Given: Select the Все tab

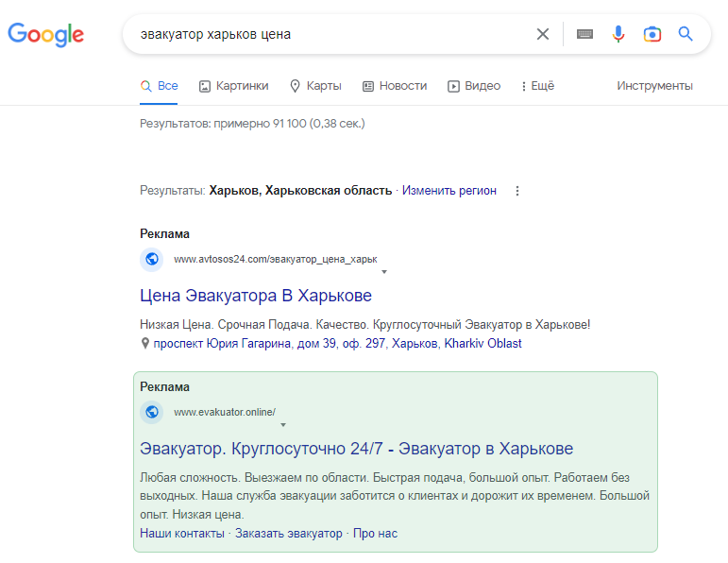Looking at the screenshot, I should click(x=159, y=86).
